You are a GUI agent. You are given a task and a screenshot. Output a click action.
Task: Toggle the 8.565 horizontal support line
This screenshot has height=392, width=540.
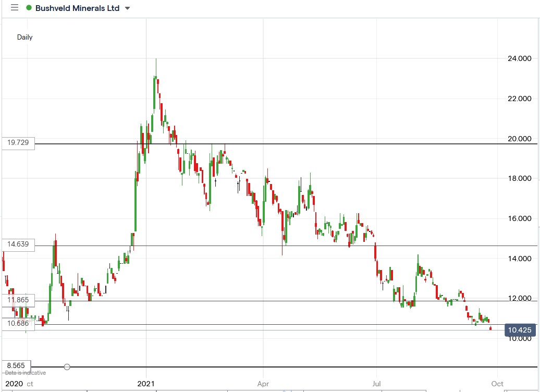(261, 366)
